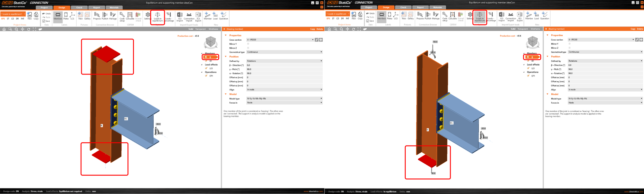The image size is (644, 194).
Task: Open Materials tab in right window
Action: tap(438, 7)
